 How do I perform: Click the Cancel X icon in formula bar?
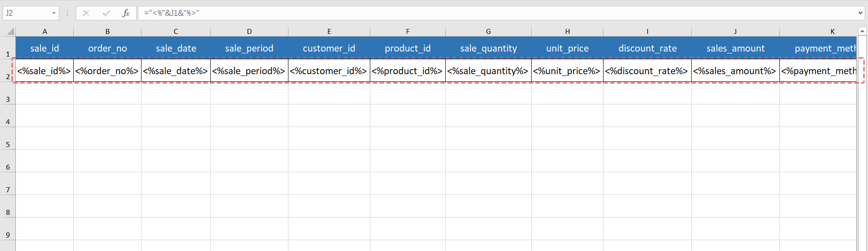86,13
